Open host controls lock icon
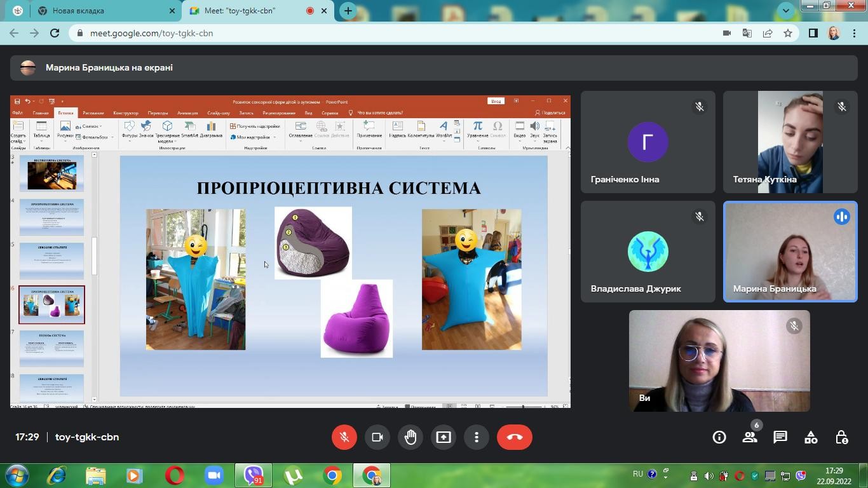 point(841,437)
